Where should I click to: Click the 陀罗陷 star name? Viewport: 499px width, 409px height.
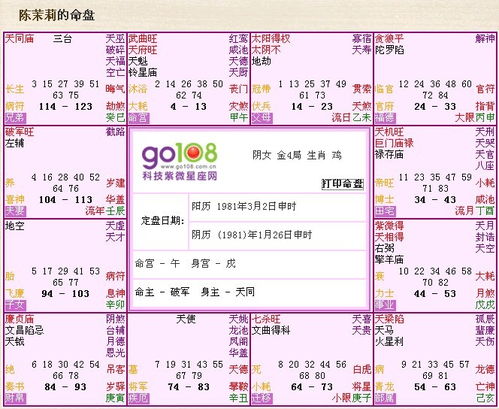click(389, 50)
